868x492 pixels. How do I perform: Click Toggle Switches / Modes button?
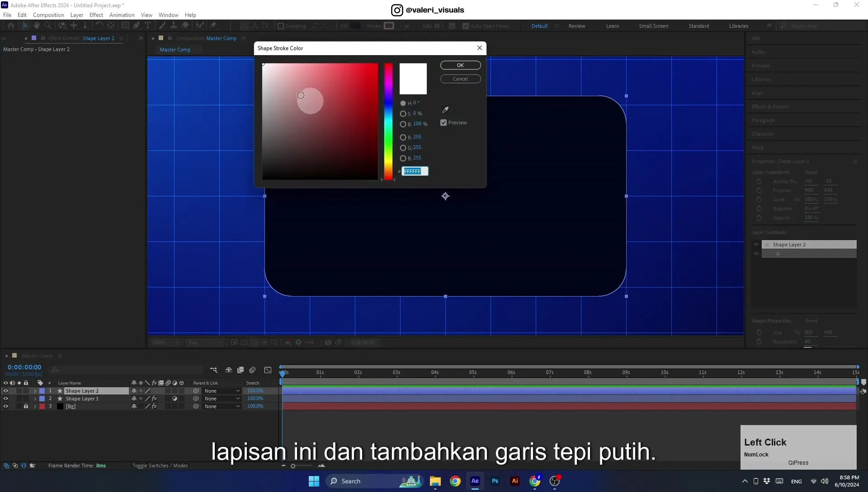coord(160,466)
